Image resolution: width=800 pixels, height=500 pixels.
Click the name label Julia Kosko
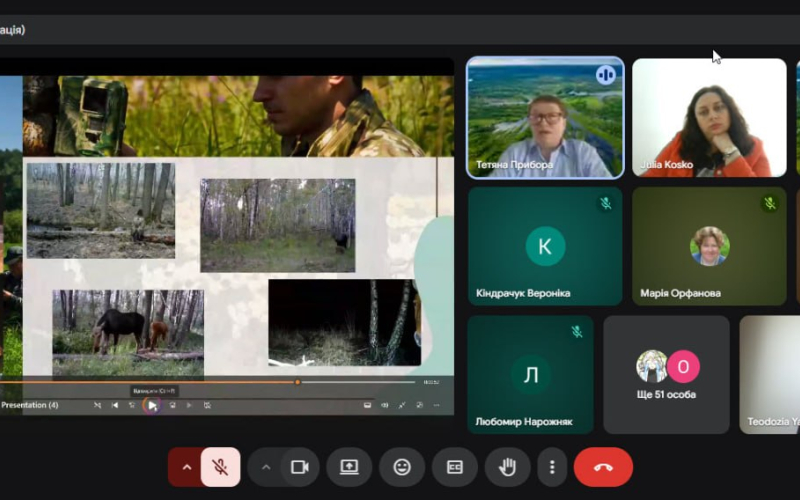coord(666,165)
